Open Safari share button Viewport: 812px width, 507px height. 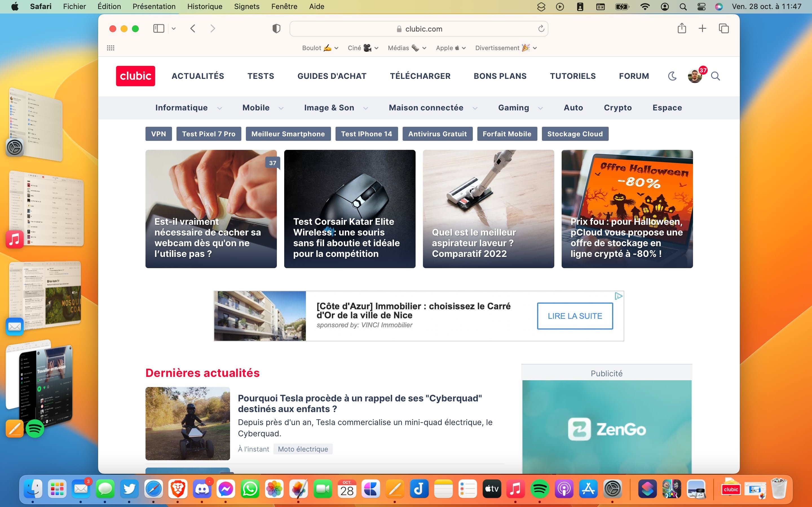tap(681, 28)
